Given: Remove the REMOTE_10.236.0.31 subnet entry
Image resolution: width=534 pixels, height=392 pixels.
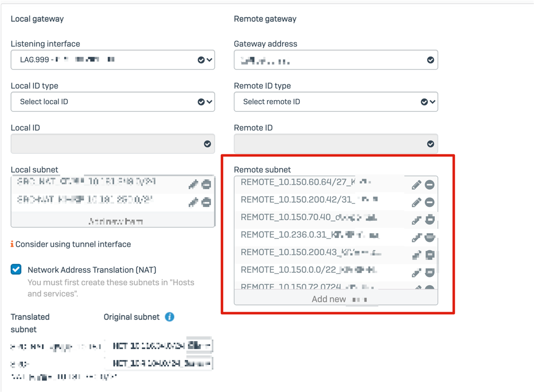Looking at the screenshot, I should (430, 237).
